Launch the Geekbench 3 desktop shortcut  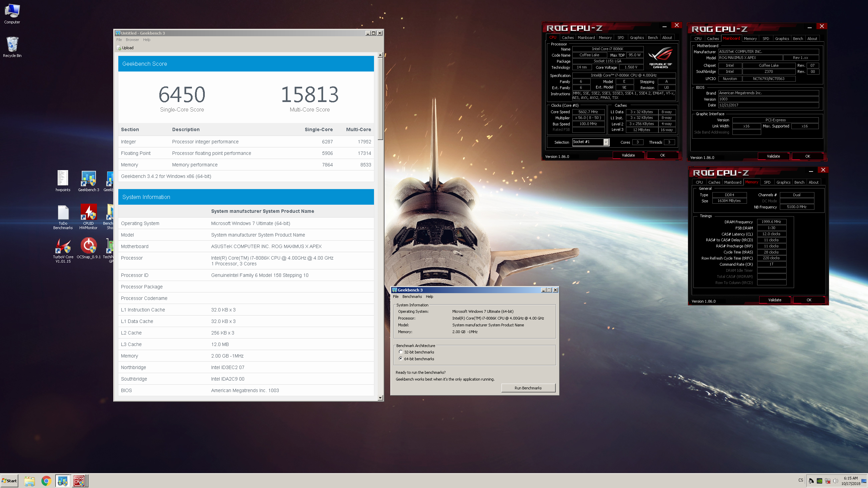point(88,181)
